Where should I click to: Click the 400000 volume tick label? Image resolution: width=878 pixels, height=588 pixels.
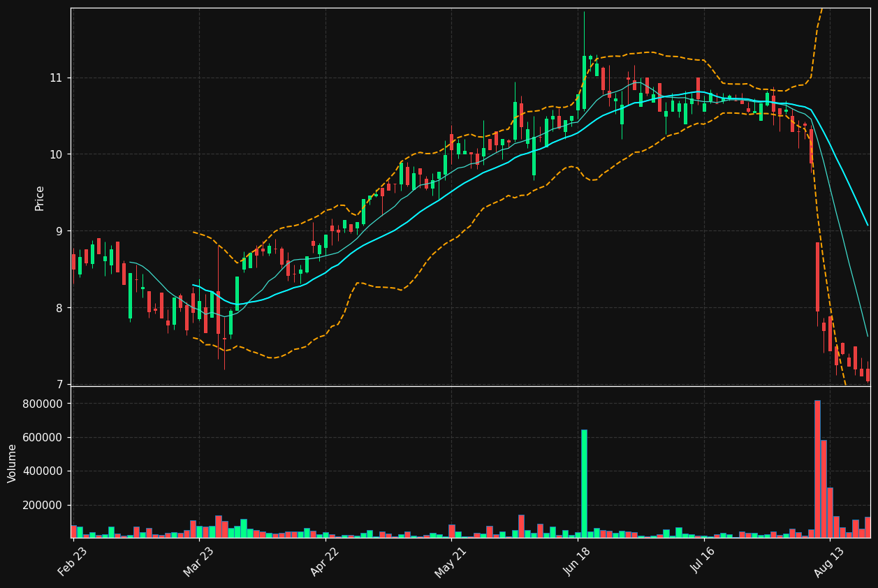tap(43, 471)
